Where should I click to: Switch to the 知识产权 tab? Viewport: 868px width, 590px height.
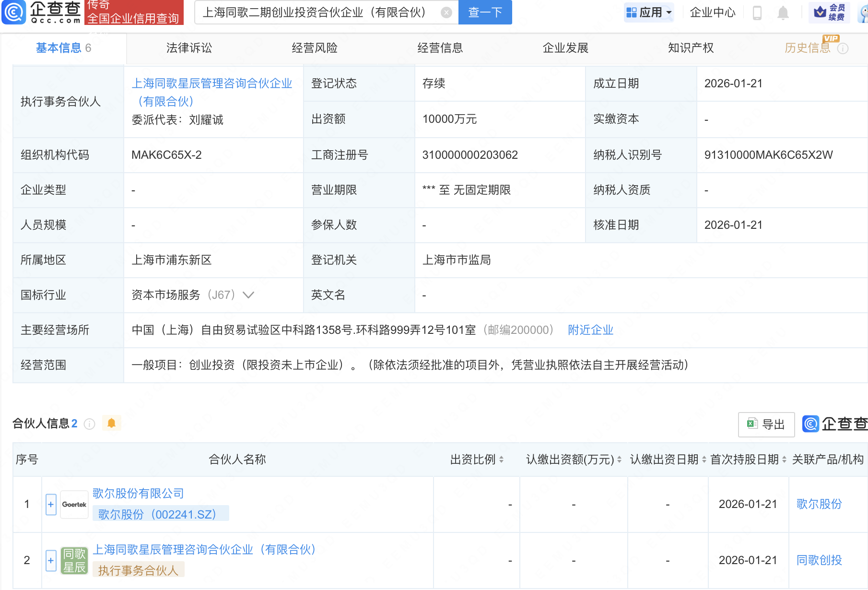(x=691, y=48)
